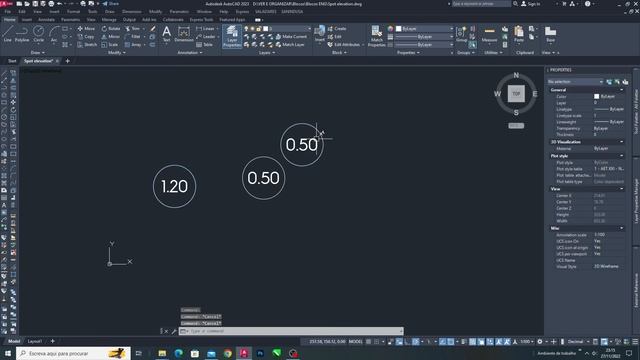Image resolution: width=640 pixels, height=360 pixels.
Task: Activate the Rotate command
Action: [111, 29]
